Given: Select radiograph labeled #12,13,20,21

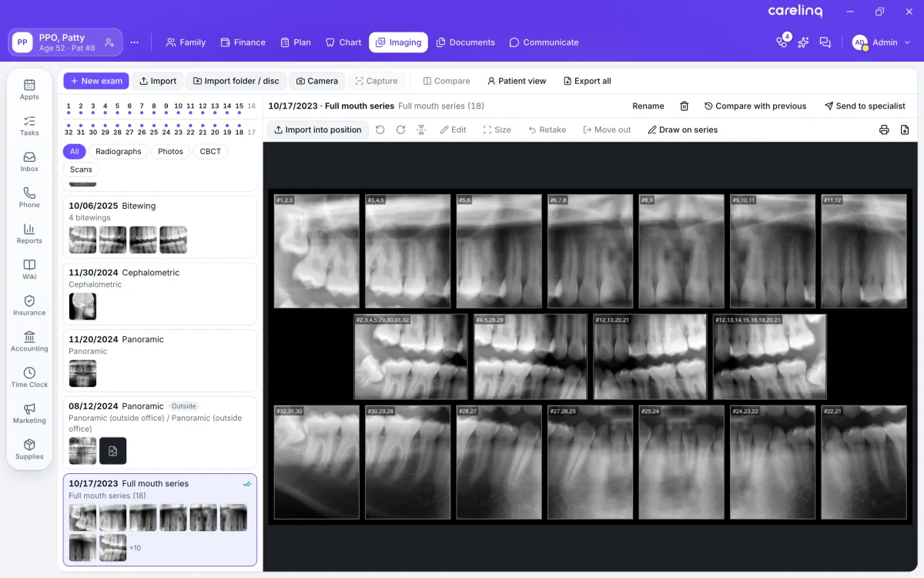Looking at the screenshot, I should [x=651, y=356].
